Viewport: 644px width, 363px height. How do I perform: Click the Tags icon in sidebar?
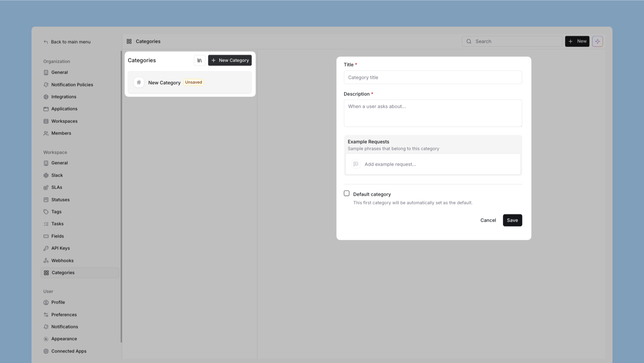[x=46, y=212]
